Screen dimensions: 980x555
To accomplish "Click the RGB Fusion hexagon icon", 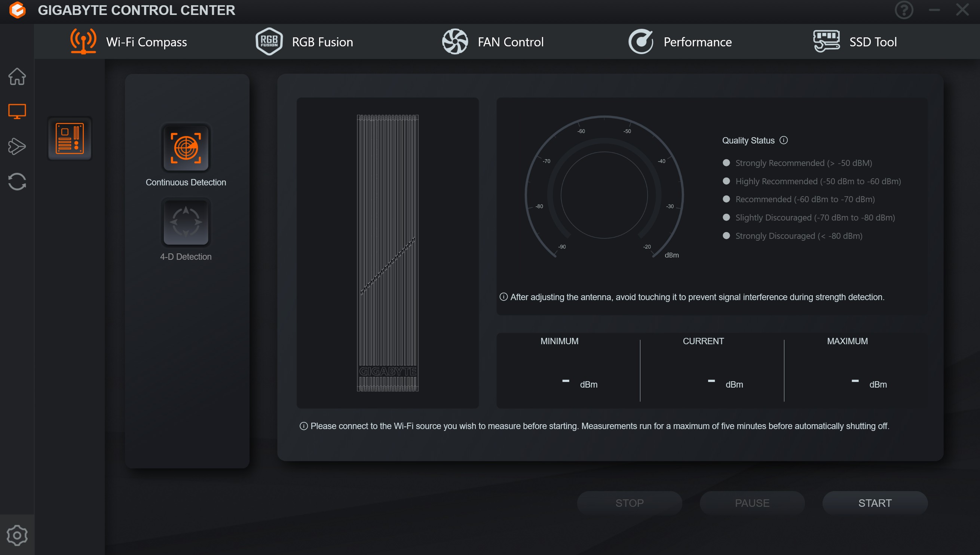I will click(269, 41).
